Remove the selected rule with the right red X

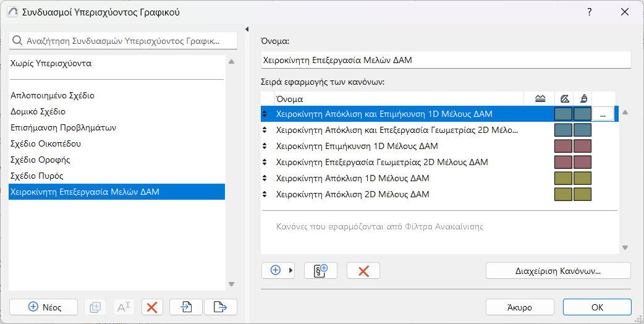(363, 271)
